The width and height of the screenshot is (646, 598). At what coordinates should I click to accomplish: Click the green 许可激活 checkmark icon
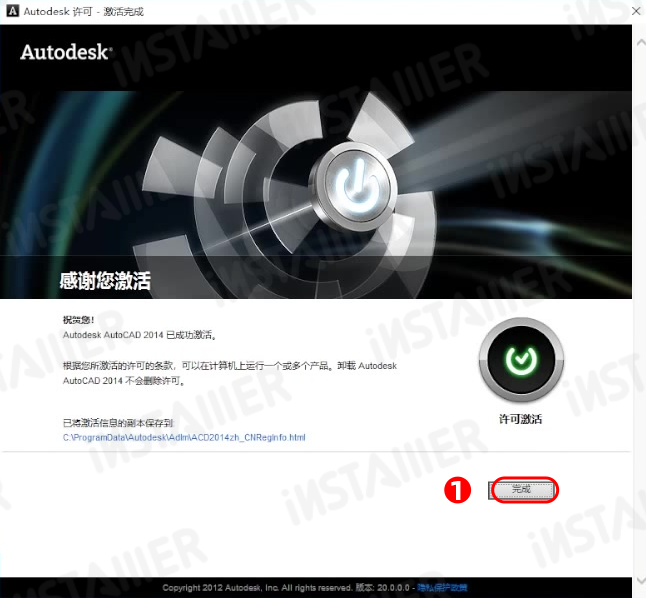point(521,360)
